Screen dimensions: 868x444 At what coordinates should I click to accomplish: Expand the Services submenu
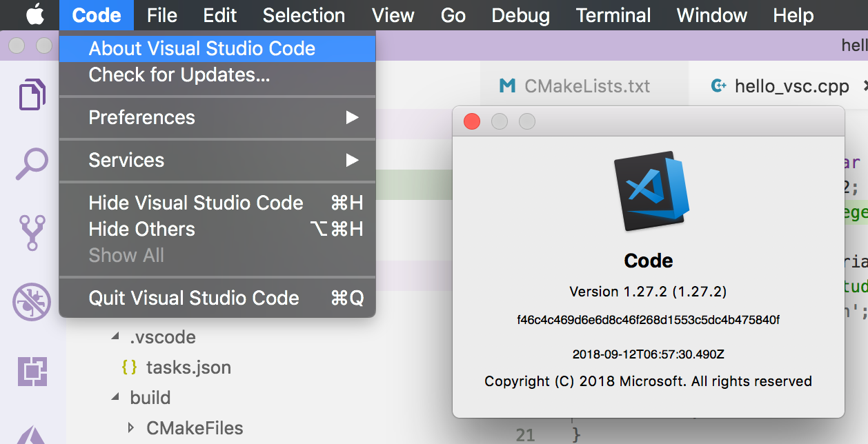217,160
